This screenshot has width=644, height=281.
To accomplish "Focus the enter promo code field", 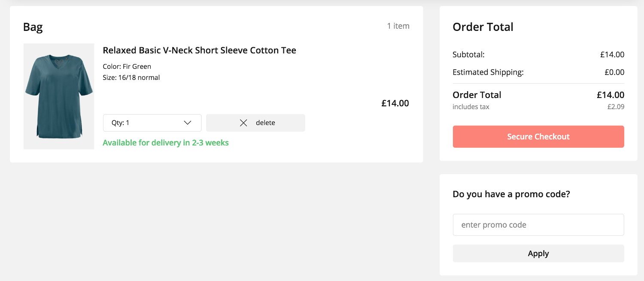I will 538,225.
